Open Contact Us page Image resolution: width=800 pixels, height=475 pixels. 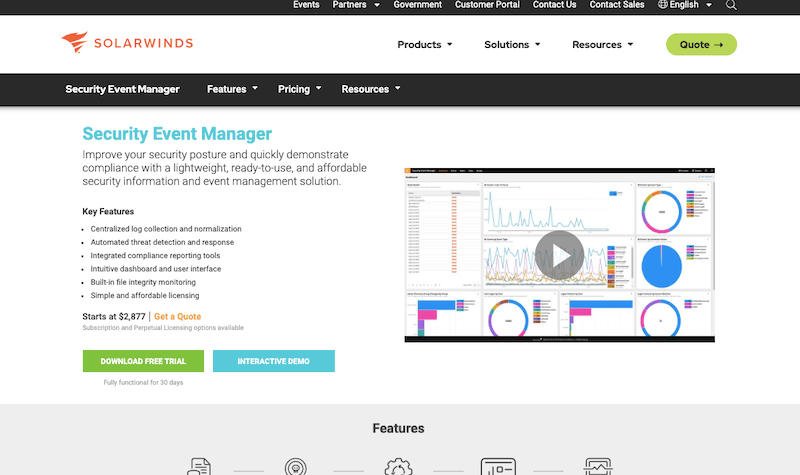pyautogui.click(x=554, y=5)
